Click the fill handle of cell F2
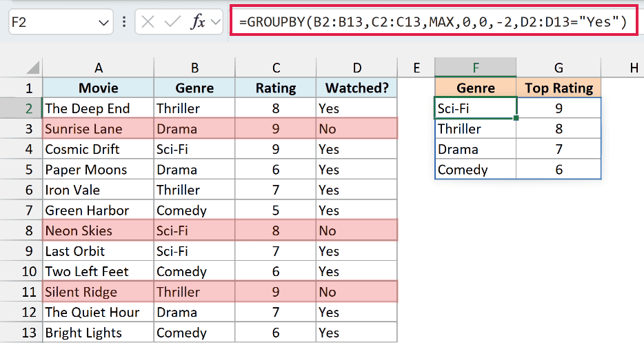The image size is (644, 343). coord(516,118)
